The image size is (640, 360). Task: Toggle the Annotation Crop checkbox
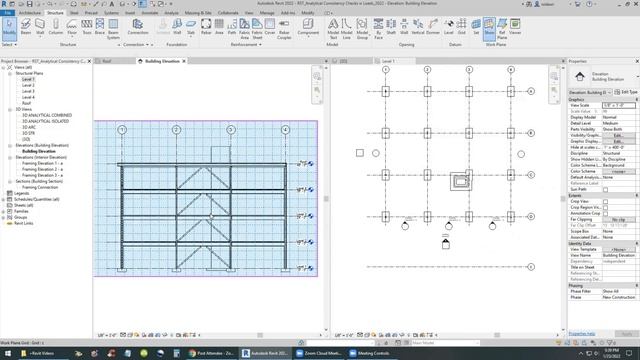pos(605,213)
